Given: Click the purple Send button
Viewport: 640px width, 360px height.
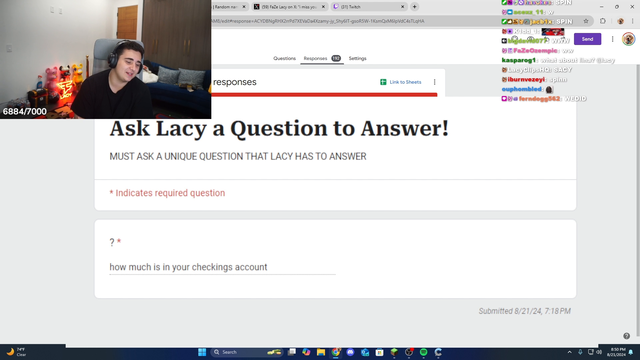Looking at the screenshot, I should [x=587, y=39].
